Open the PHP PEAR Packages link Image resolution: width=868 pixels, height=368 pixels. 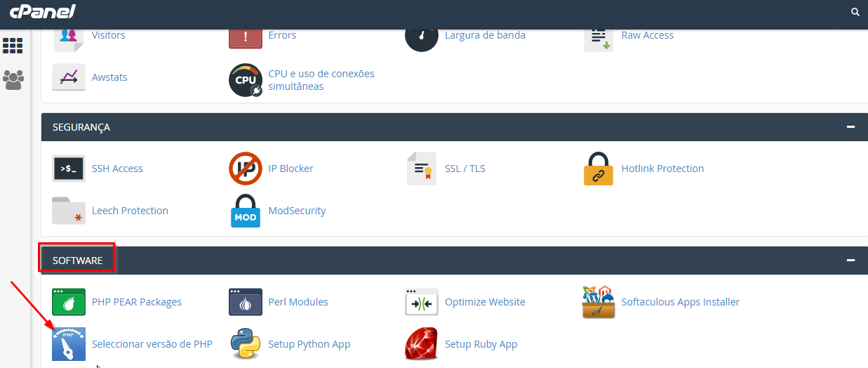pos(137,302)
